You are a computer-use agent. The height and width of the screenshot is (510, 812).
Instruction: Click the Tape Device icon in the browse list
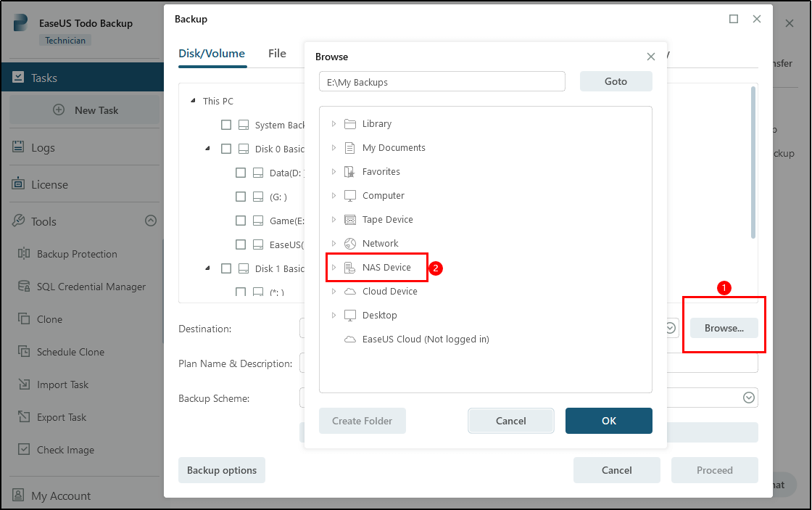click(350, 220)
